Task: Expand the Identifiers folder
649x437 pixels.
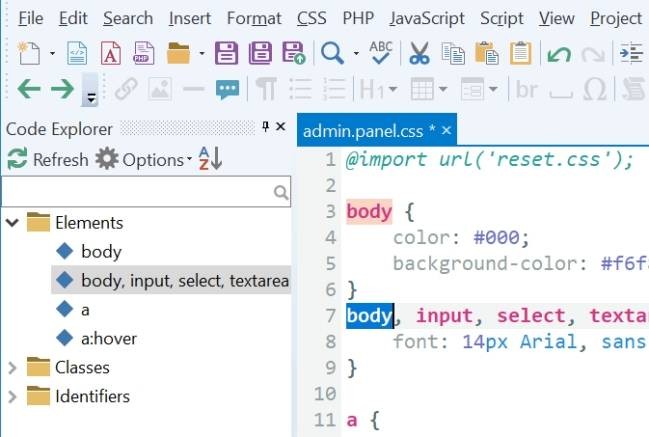Action: click(13, 396)
